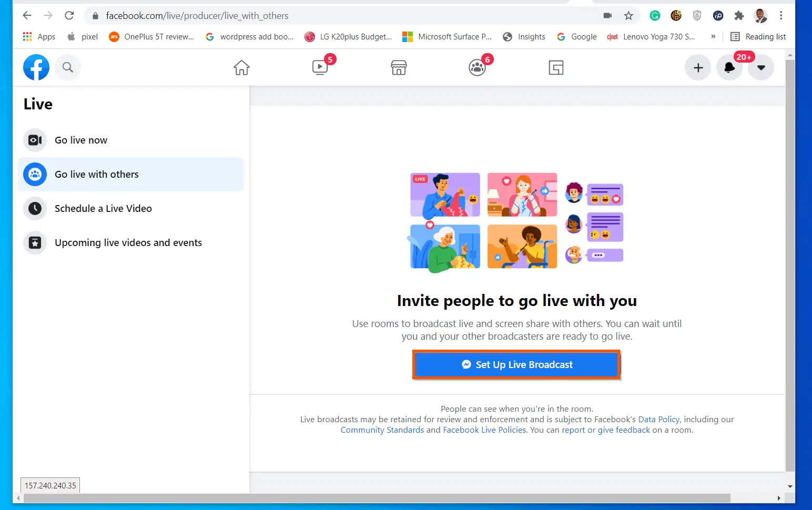Click the horizontal page scrollbar
The width and height of the screenshot is (812, 510).
(x=377, y=498)
